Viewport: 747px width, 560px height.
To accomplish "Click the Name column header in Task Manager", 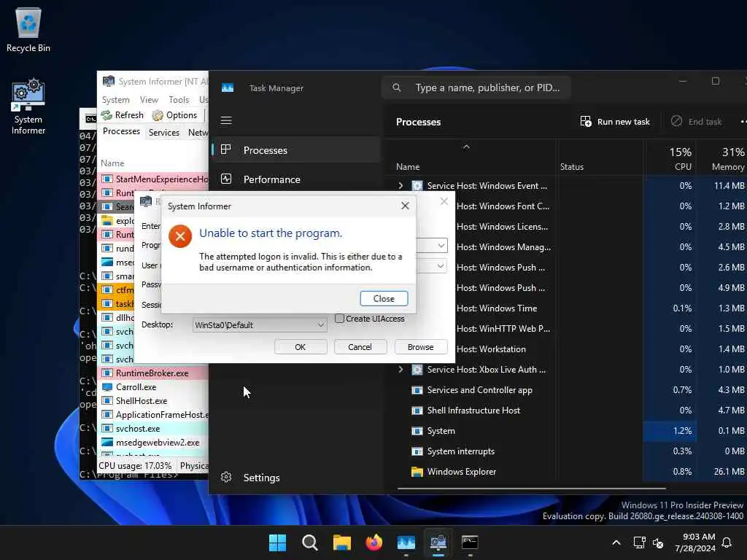I will [408, 167].
